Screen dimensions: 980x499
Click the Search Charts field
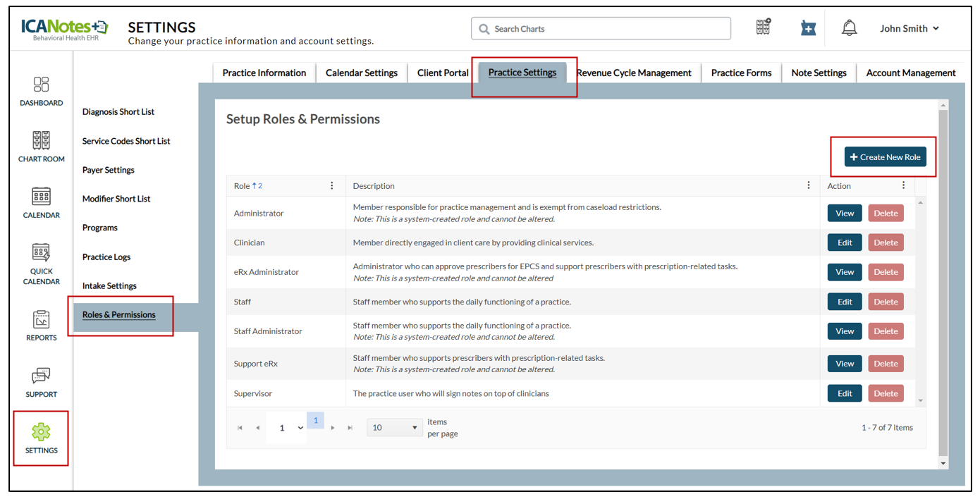click(601, 29)
